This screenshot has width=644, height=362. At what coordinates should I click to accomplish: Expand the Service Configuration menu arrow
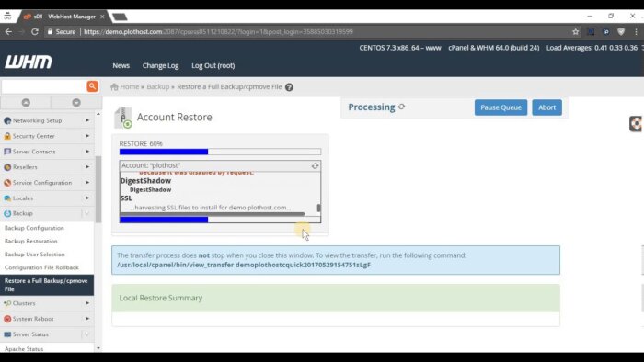(x=87, y=183)
